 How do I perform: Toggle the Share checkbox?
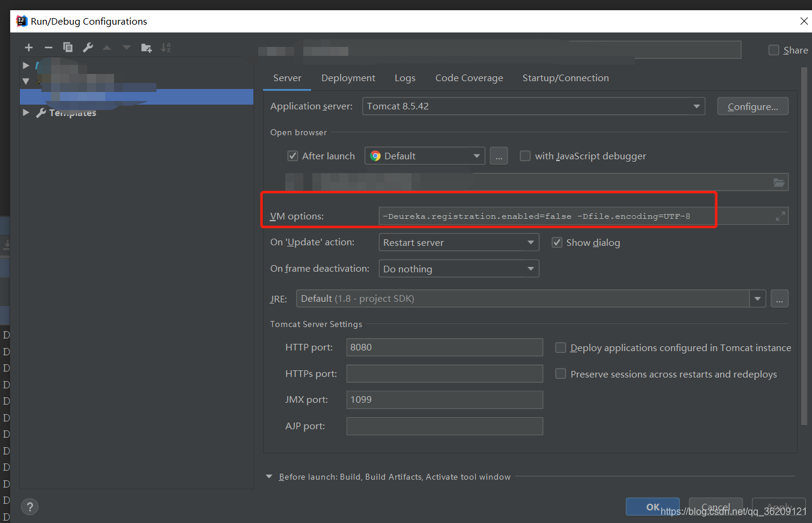point(774,50)
